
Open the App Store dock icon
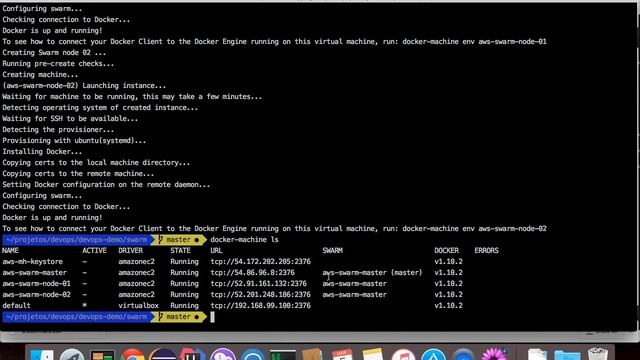433,355
